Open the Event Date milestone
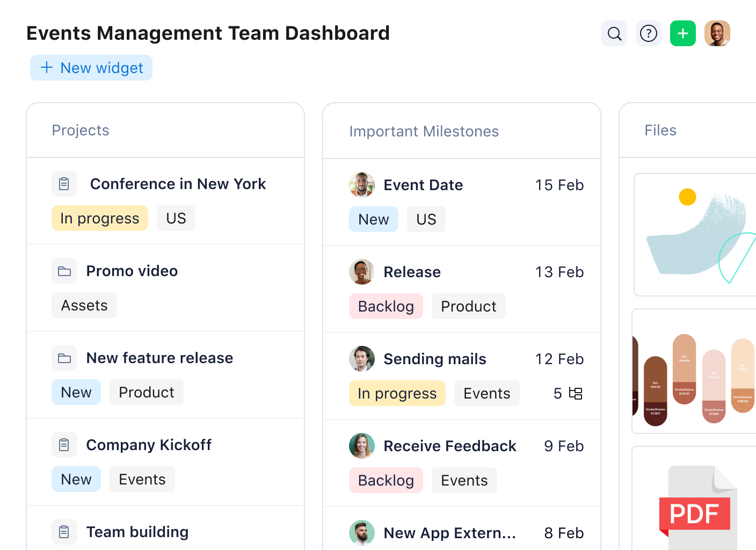Screen dimensions: 756x550 point(423,185)
